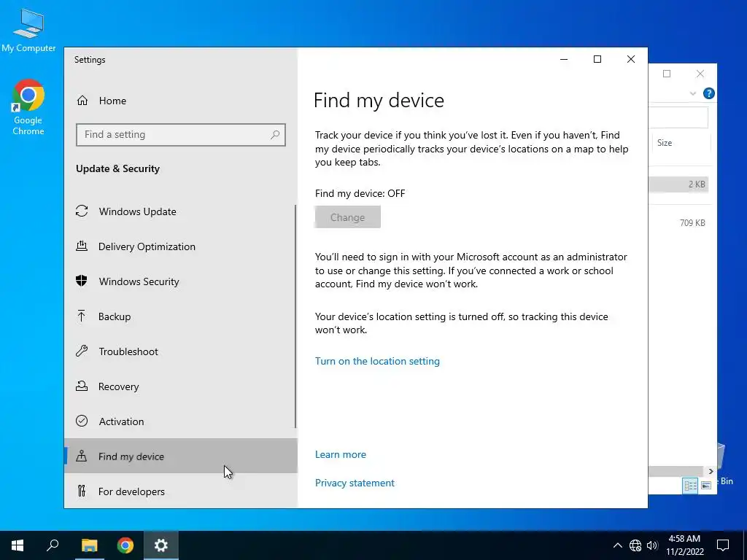Minimize the Settings window
Viewport: 747px width, 560px height.
[x=564, y=59]
